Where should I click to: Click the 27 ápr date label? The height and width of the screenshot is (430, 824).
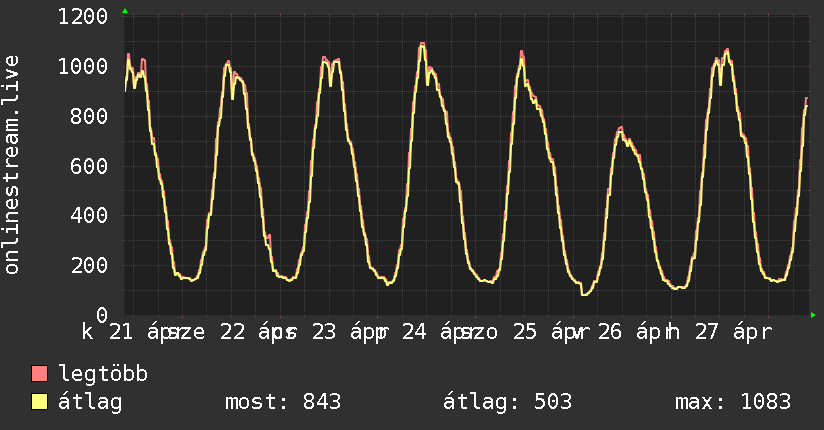735,333
